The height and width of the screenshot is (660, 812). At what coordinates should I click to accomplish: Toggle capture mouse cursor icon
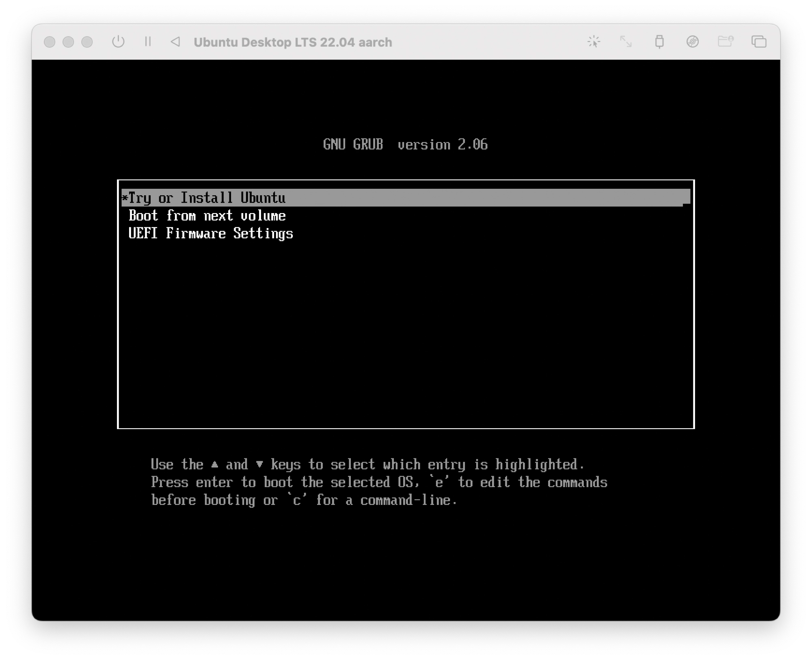coord(594,41)
